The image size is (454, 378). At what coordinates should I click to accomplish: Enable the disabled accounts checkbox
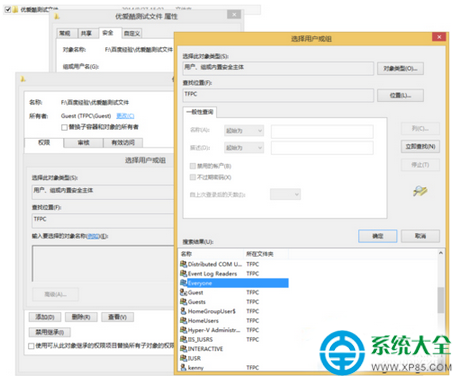click(x=193, y=166)
